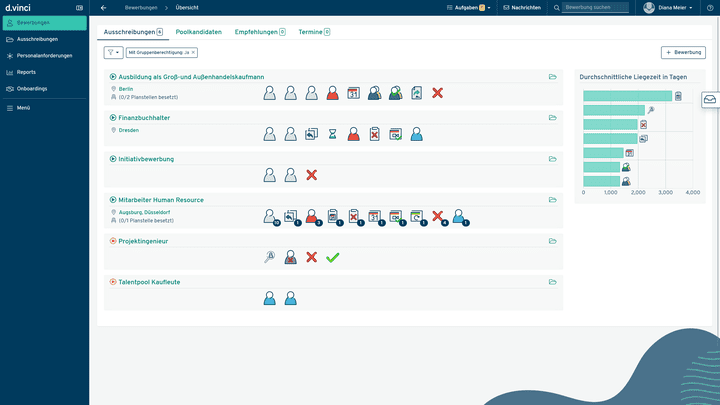
Task: Open the filter dropdown
Action: click(113, 52)
